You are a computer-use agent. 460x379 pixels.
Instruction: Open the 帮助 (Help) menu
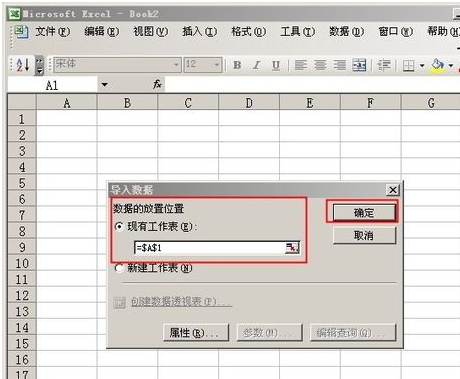[x=443, y=32]
